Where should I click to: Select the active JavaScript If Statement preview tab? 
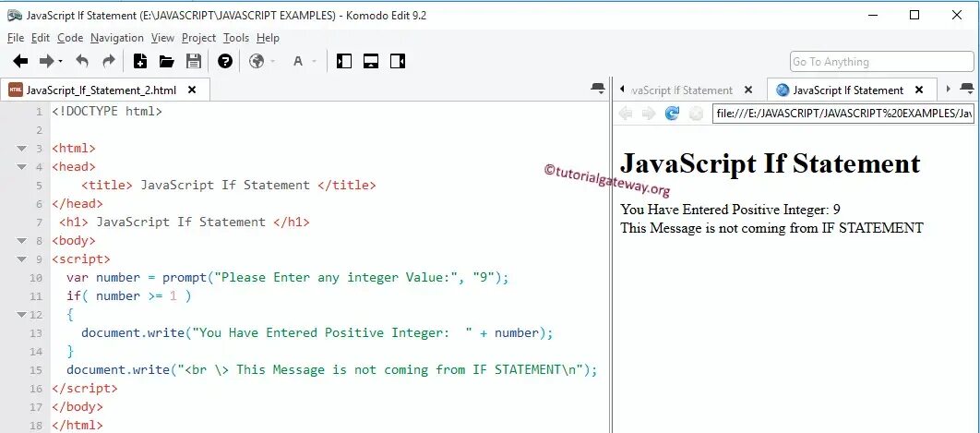click(x=848, y=90)
